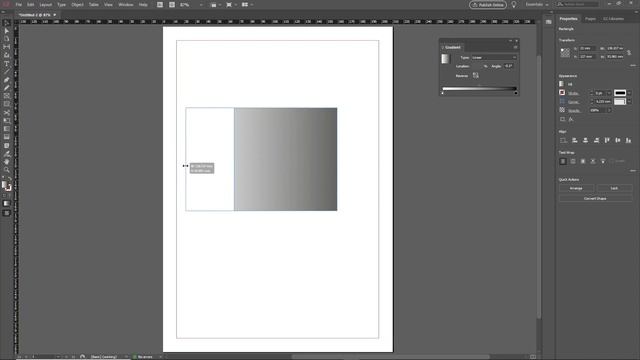640x360 pixels.
Task: Select the Rectangle Frame tool
Action: 7,96
